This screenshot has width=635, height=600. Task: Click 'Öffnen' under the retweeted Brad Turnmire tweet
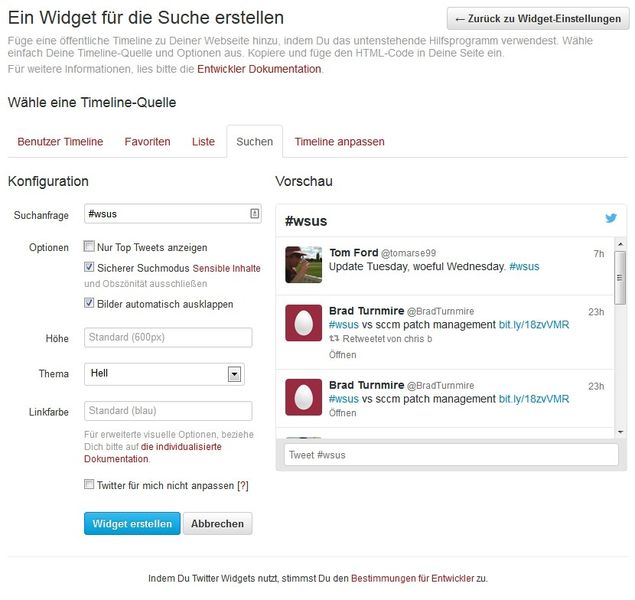[343, 355]
